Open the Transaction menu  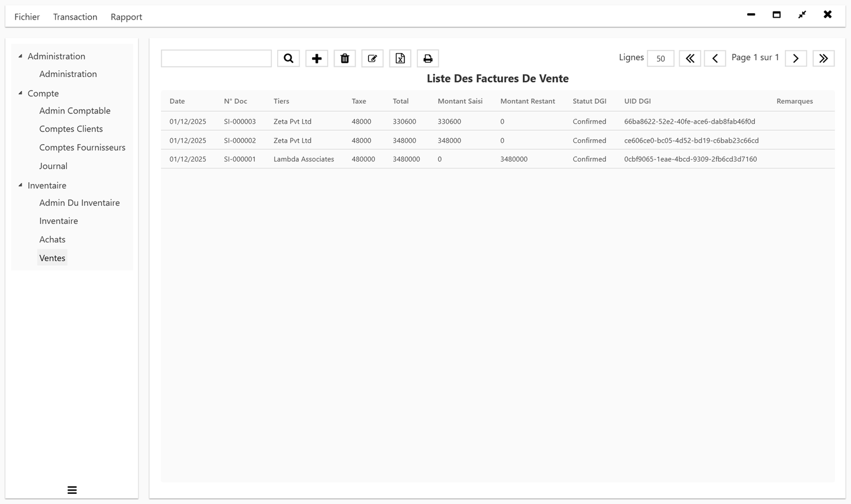[74, 16]
